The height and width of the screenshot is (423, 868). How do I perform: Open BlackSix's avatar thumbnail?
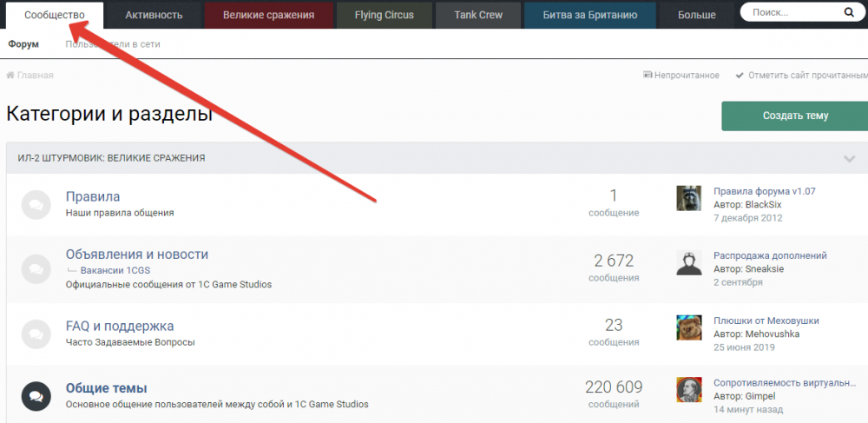[688, 198]
